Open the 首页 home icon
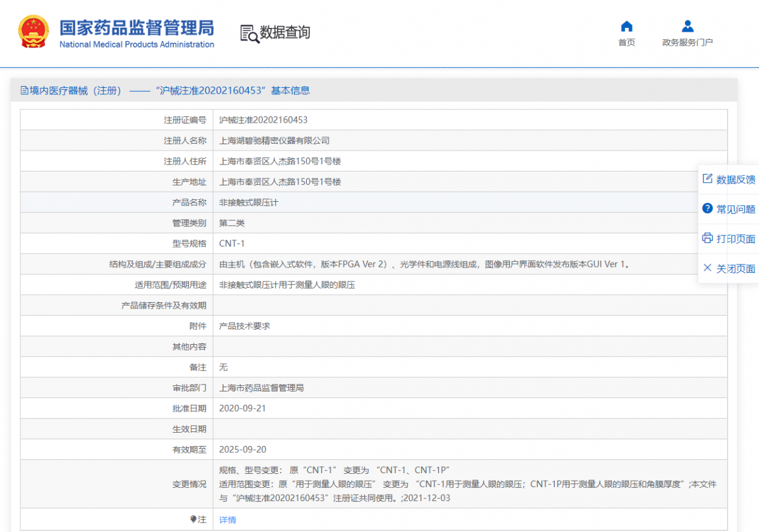Screen dimensions: 759x532 (x=627, y=26)
